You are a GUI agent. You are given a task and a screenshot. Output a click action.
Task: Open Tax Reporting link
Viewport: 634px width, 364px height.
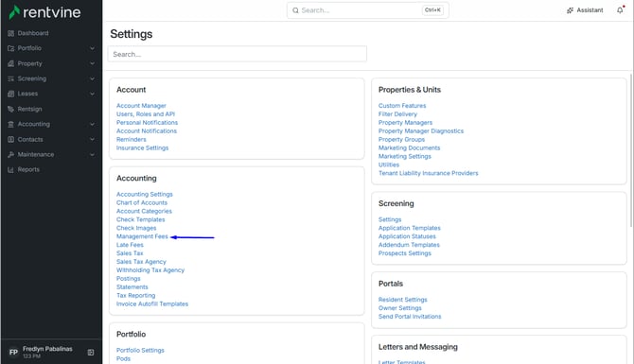(x=136, y=296)
